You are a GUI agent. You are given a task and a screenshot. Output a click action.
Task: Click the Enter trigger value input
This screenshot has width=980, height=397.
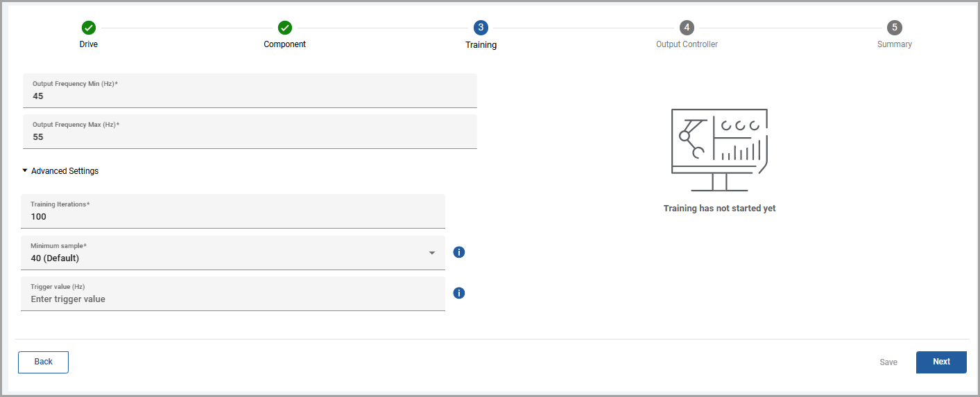232,299
